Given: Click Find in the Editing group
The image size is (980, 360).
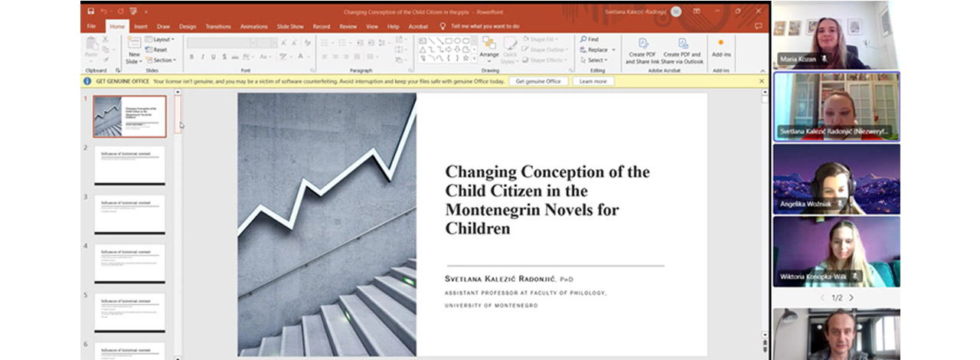Looking at the screenshot, I should click(x=589, y=39).
